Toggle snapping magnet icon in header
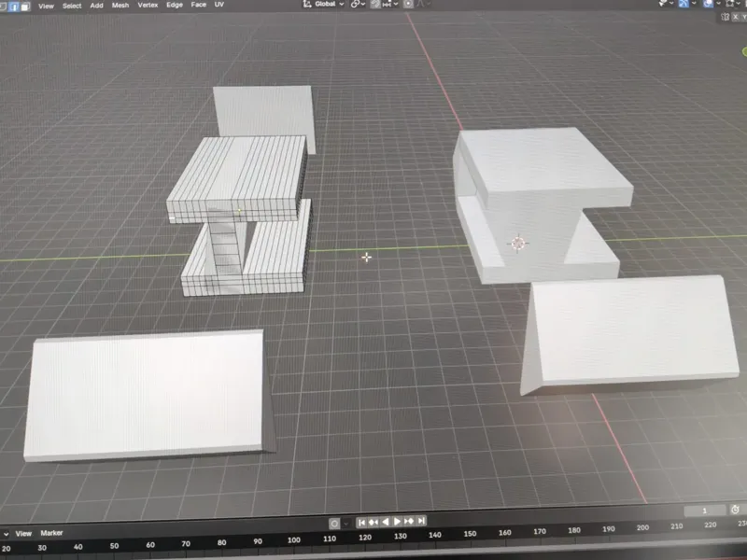This screenshot has width=747, height=560. (376, 4)
